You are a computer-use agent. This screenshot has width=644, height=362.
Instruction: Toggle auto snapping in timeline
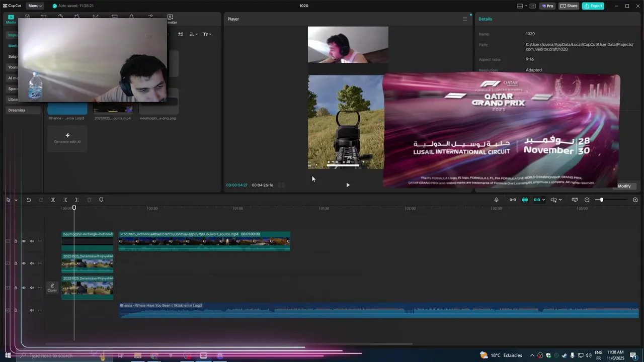point(525,200)
